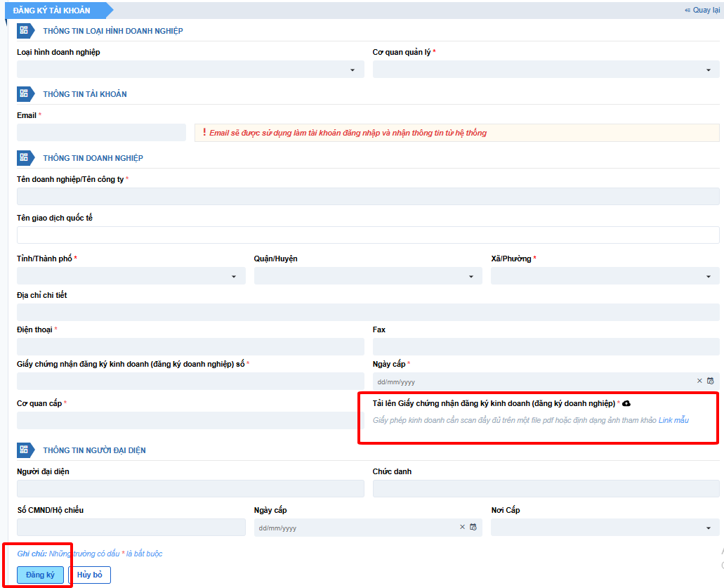Clear the representative ID Ngày cấp date
Image resolution: width=724 pixels, height=588 pixels.
(462, 527)
